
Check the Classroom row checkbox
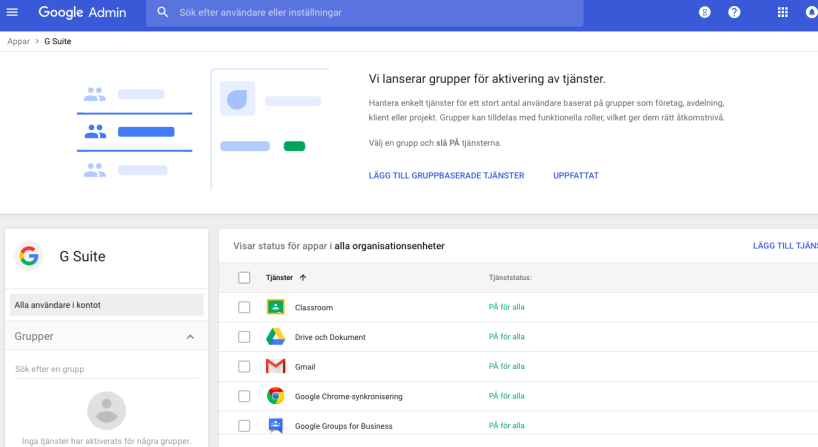pos(244,307)
